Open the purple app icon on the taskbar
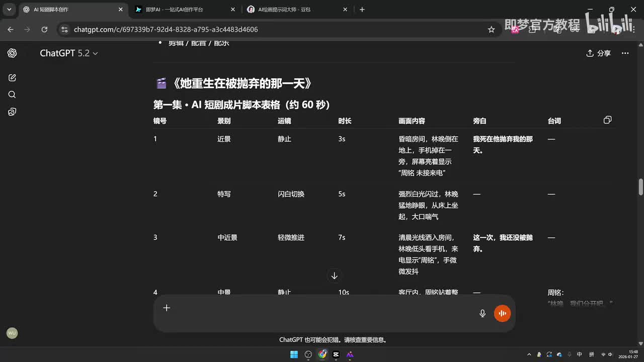The width and height of the screenshot is (644, 362). [350, 354]
